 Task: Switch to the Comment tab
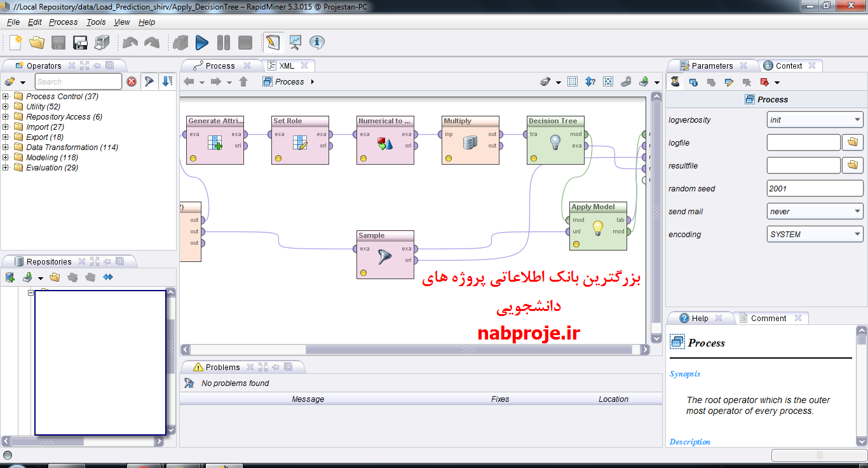pos(768,318)
